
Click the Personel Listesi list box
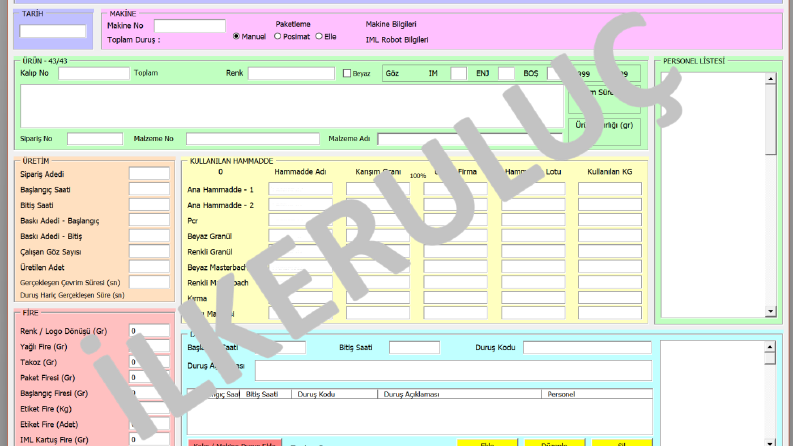point(713,195)
